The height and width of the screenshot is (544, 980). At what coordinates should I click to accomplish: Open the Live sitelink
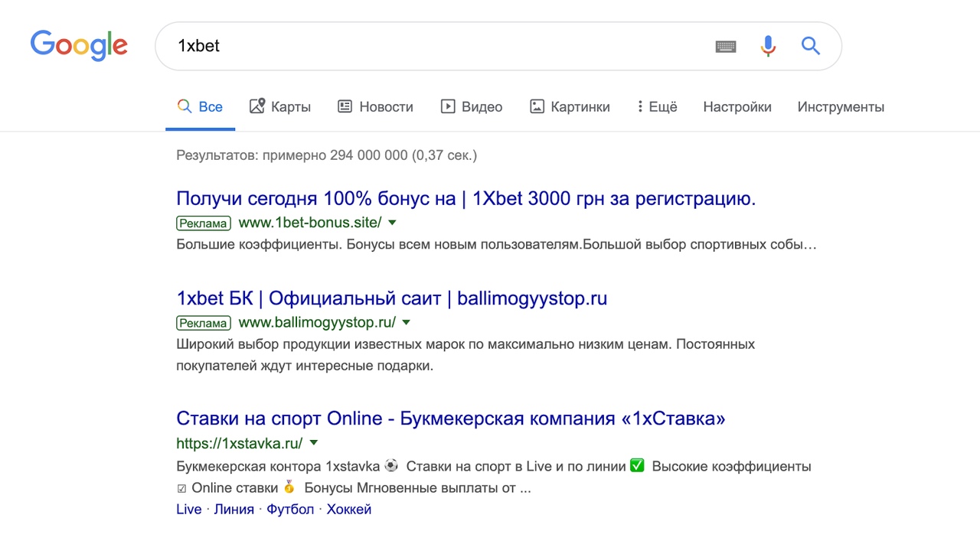point(189,510)
